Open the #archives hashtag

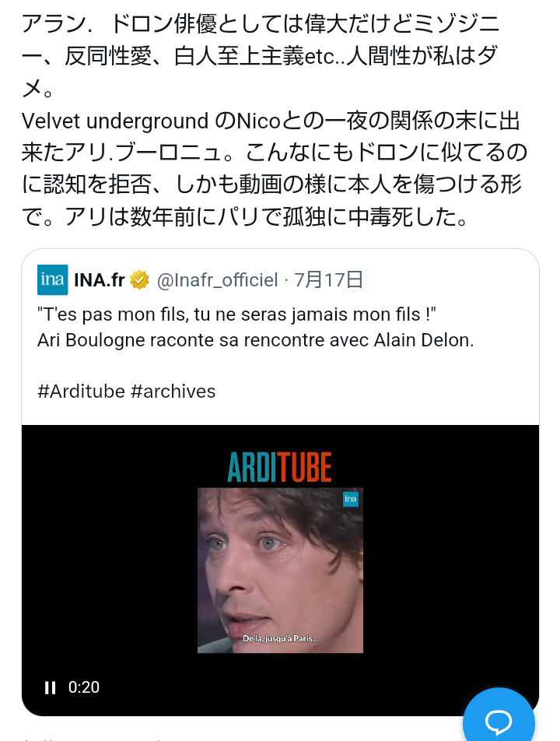pos(173,392)
